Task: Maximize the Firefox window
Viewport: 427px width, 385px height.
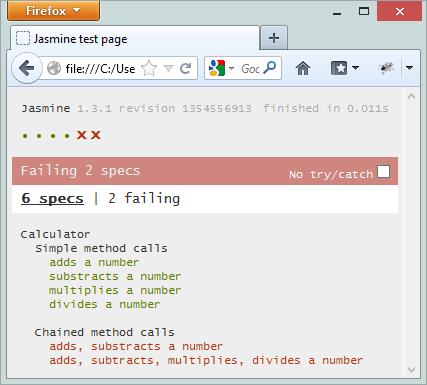Action: pos(364,11)
